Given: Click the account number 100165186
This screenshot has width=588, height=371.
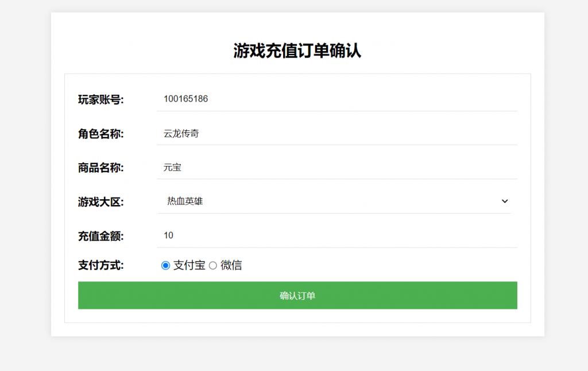Looking at the screenshot, I should (x=186, y=99).
